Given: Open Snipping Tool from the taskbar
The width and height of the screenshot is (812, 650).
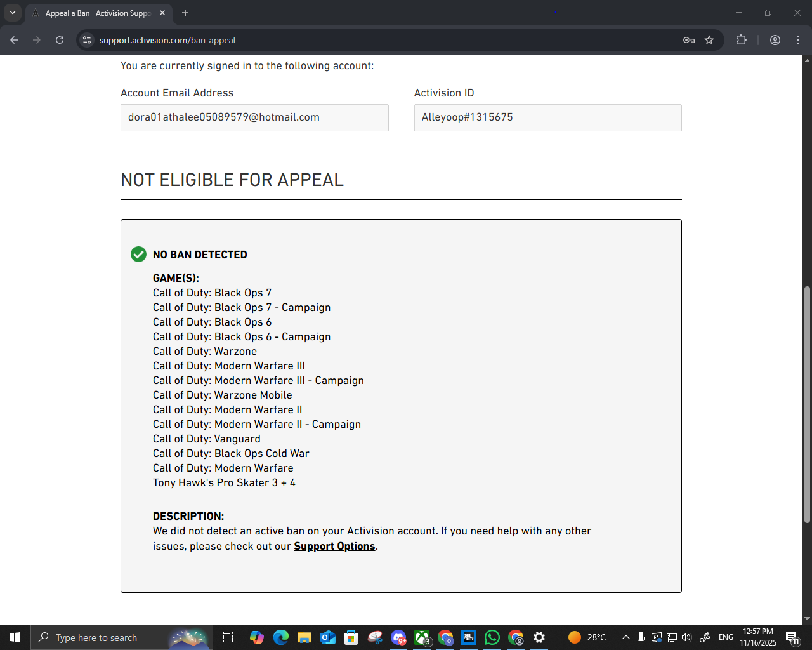Looking at the screenshot, I should (375, 637).
